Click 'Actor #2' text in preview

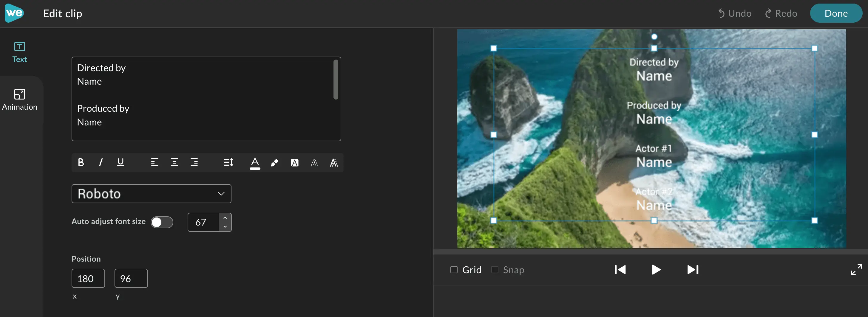coord(654,192)
